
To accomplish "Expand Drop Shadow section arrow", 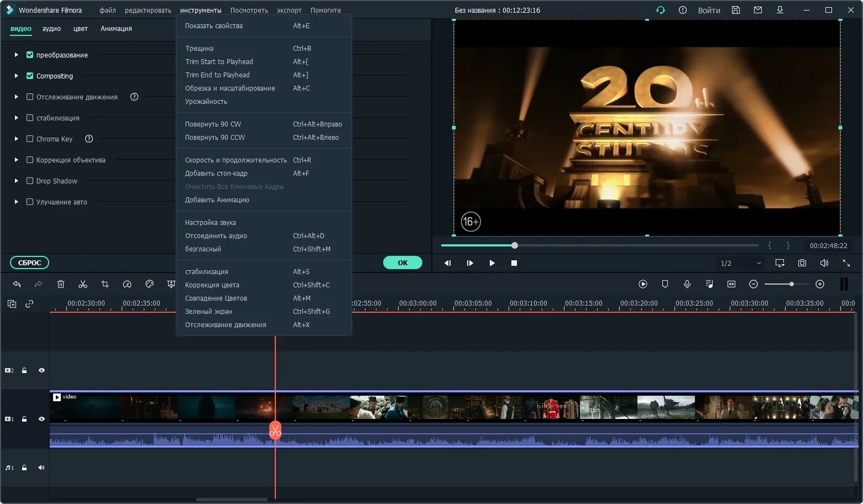I will tap(16, 181).
